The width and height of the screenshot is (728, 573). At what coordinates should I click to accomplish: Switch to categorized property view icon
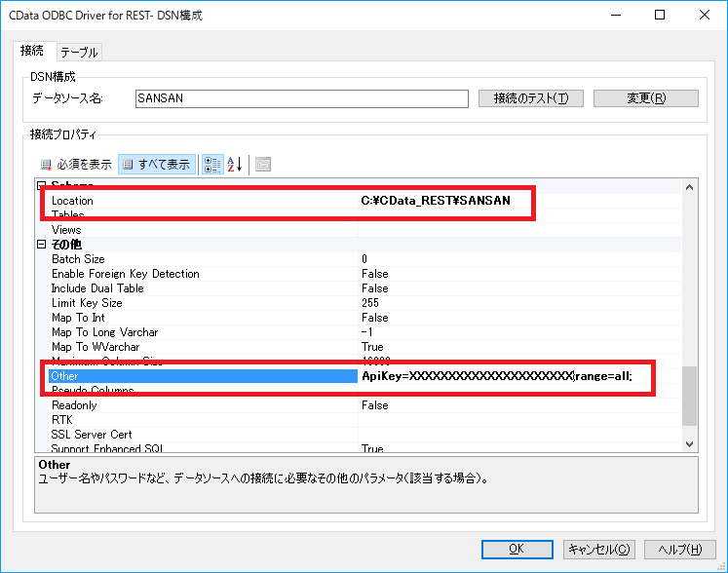coord(212,165)
